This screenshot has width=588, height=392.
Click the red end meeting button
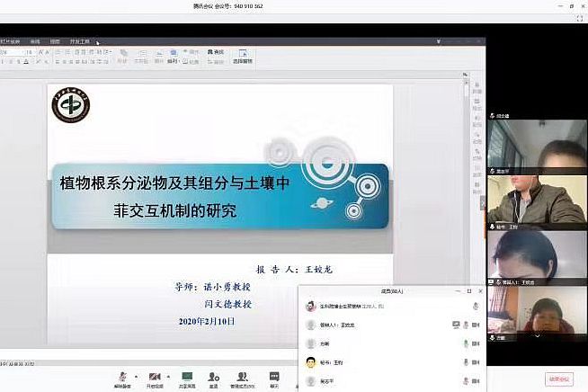(x=558, y=379)
